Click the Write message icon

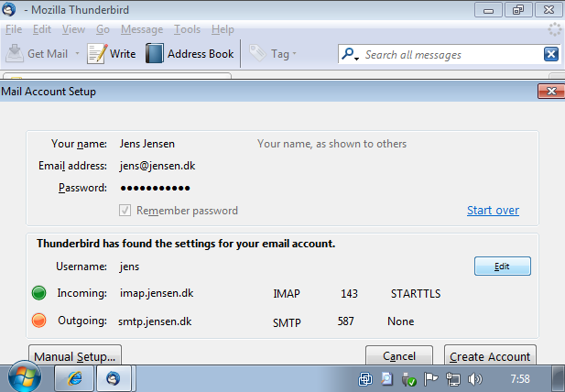coord(96,54)
